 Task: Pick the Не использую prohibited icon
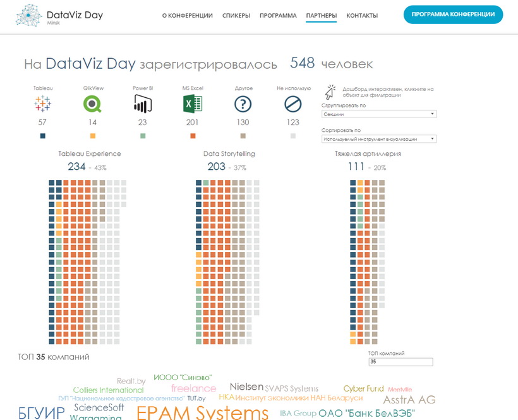(293, 104)
